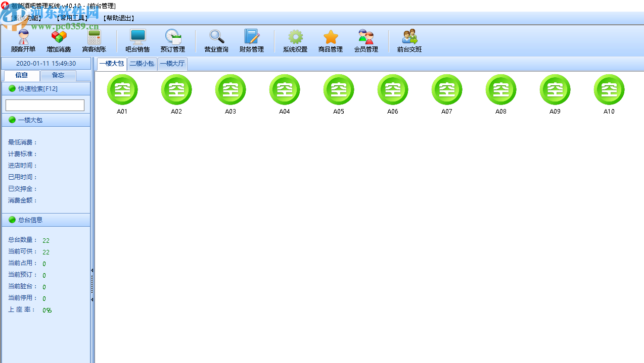Open 营业查询 magnifier icon

[216, 41]
